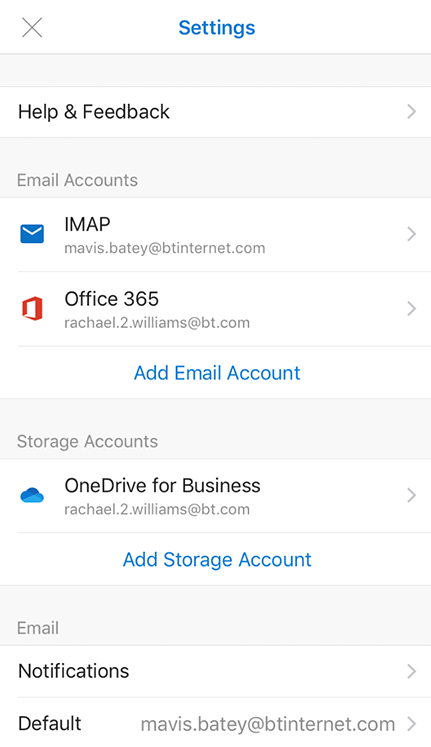Tap the red Office 365 logo icon

[x=32, y=308]
